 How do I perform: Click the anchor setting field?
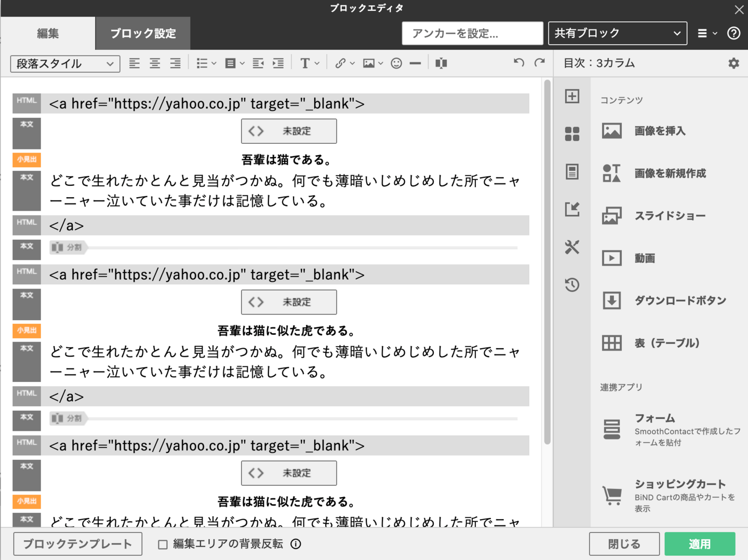(x=472, y=33)
